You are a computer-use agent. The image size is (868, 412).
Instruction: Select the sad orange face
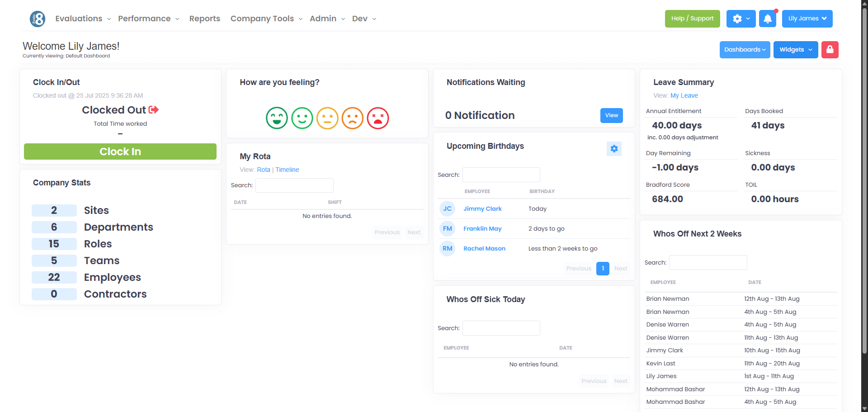353,118
